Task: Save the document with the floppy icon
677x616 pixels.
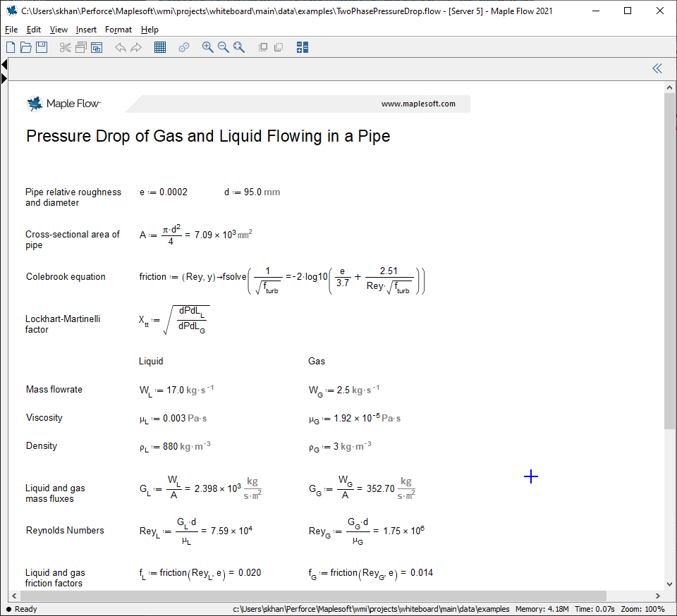Action: 42,47
